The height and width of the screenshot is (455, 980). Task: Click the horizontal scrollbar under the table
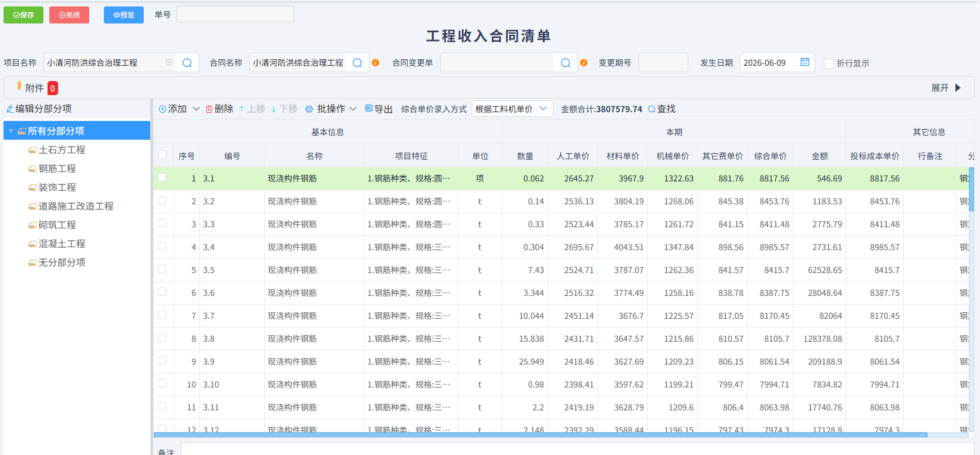[540, 435]
